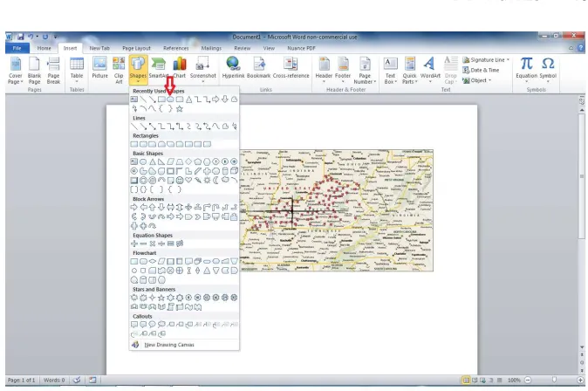Open the Nuance PDF tab
The width and height of the screenshot is (588, 391).
pos(301,48)
